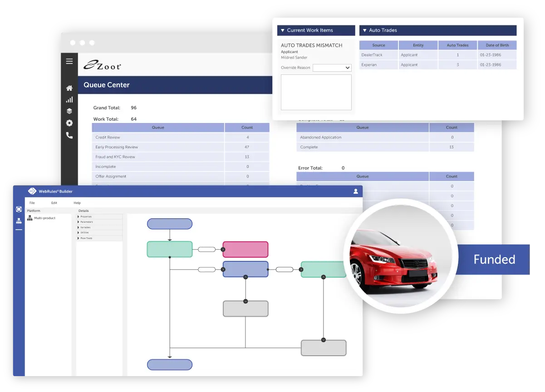Click the connector label before the pink node
This screenshot has width=545, height=392.
coord(207,250)
